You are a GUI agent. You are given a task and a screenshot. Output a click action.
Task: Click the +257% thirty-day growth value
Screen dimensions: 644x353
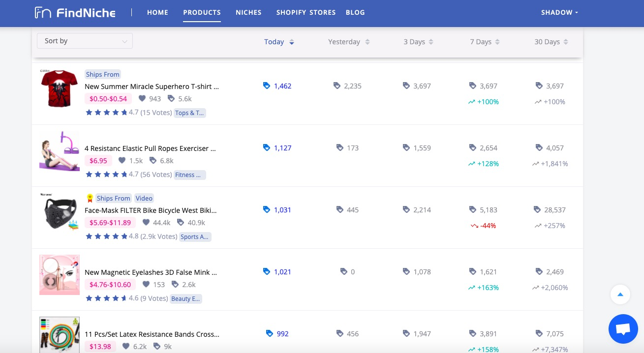pos(554,226)
